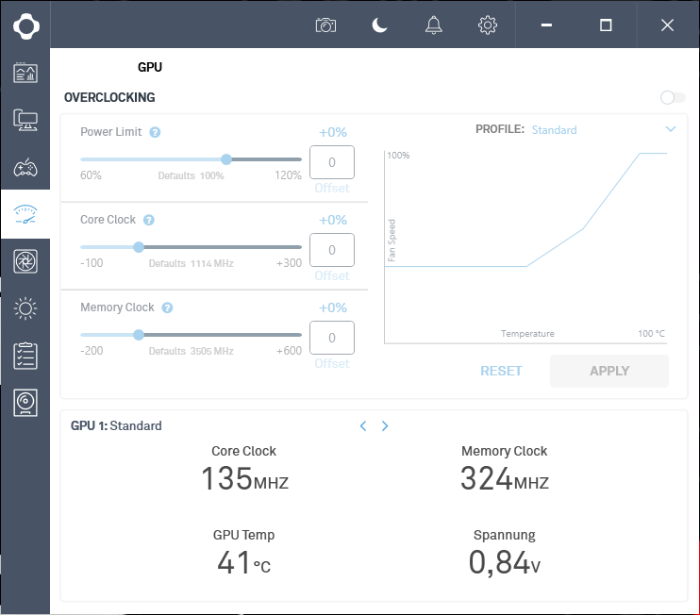Click the 135 MHz Core Clock reading

point(244,478)
